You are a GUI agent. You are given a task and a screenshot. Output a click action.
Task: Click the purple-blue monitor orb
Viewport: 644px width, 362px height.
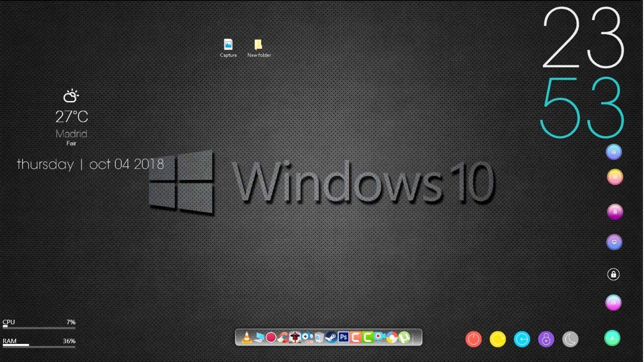pos(614,242)
